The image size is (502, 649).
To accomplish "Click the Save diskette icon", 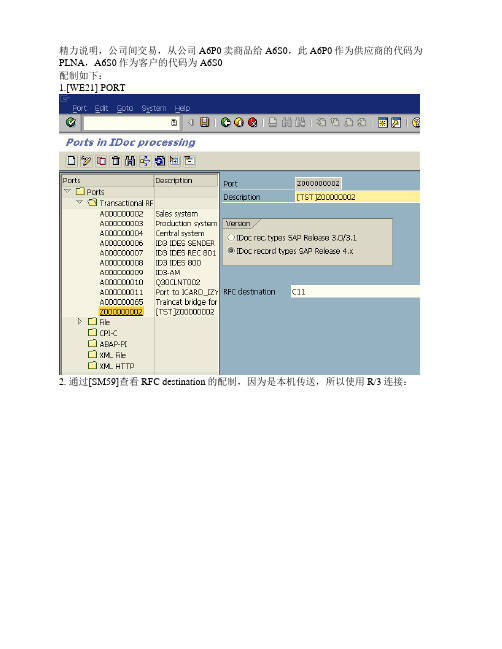I will coord(204,122).
